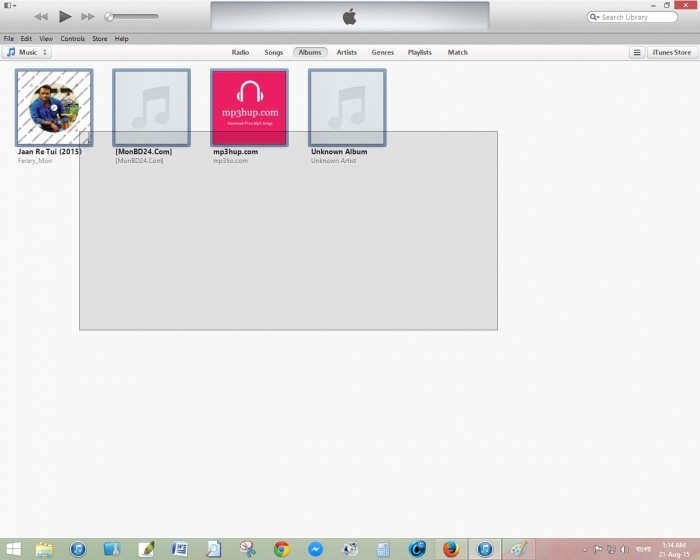Image resolution: width=700 pixels, height=560 pixels.
Task: Click the Action Center flag tray icon
Action: [x=598, y=549]
